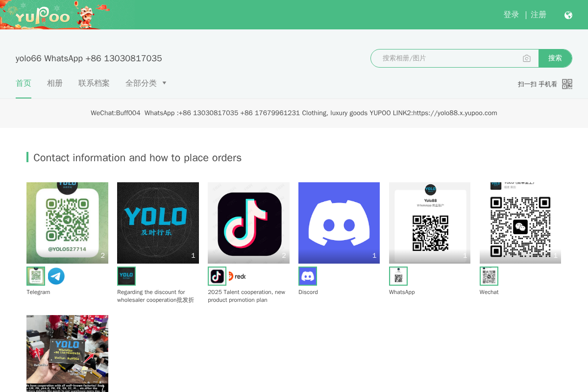This screenshot has height=392, width=588.
Task: Click the YOLO mini icon under the wholesaler album
Action: [126, 276]
